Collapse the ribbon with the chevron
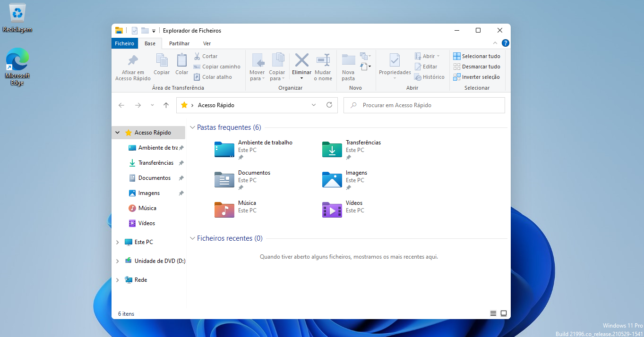644x337 pixels. (496, 43)
